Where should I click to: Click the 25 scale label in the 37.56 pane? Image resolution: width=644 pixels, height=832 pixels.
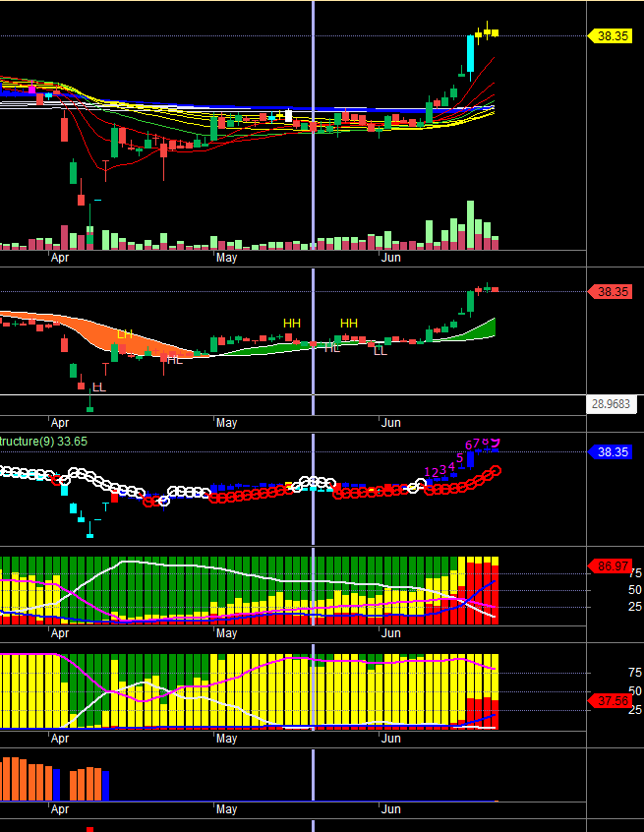(x=635, y=710)
